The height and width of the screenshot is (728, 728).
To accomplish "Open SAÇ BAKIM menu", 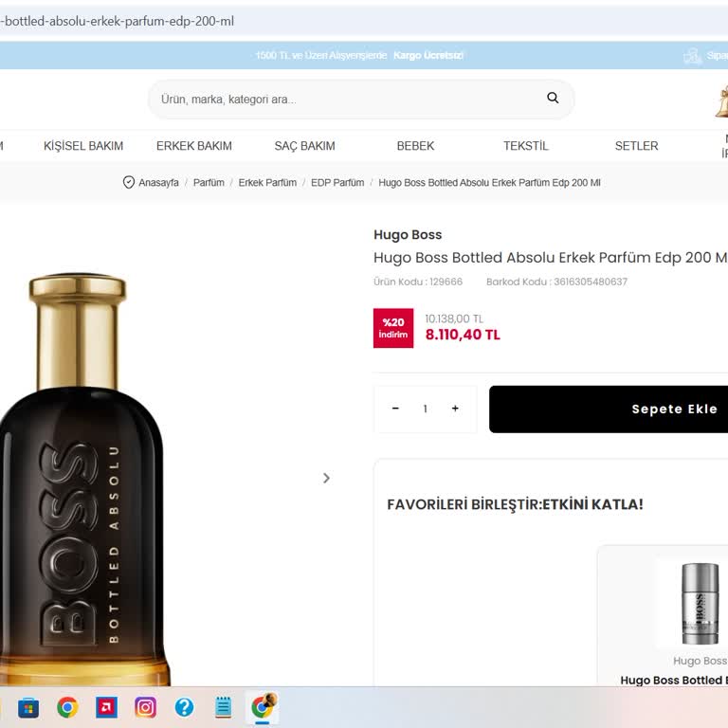I will (x=304, y=146).
